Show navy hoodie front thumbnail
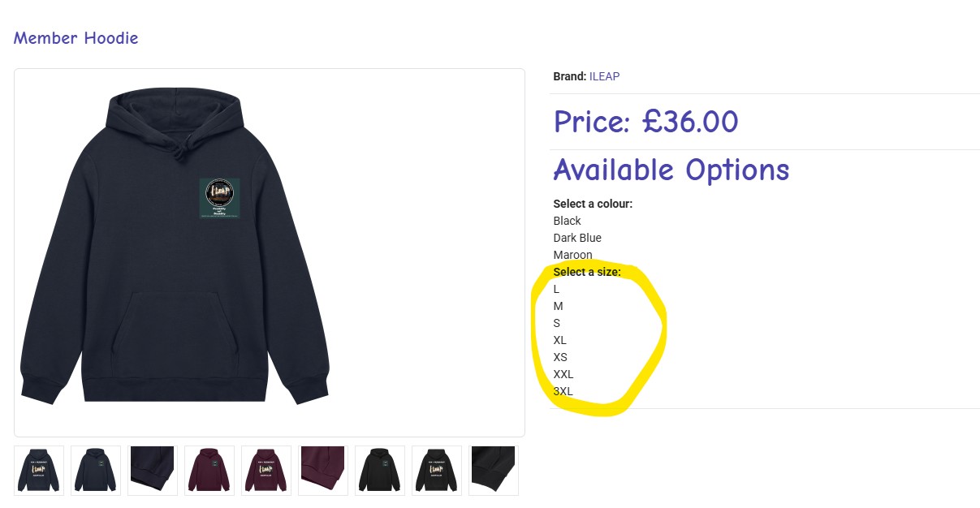The height and width of the screenshot is (508, 980). pos(96,470)
